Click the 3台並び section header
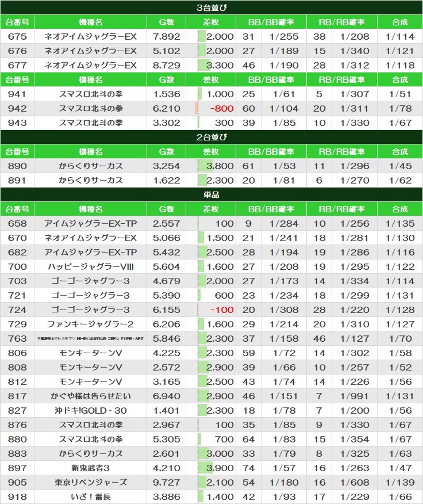The width and height of the screenshot is (423, 504). pos(211,7)
